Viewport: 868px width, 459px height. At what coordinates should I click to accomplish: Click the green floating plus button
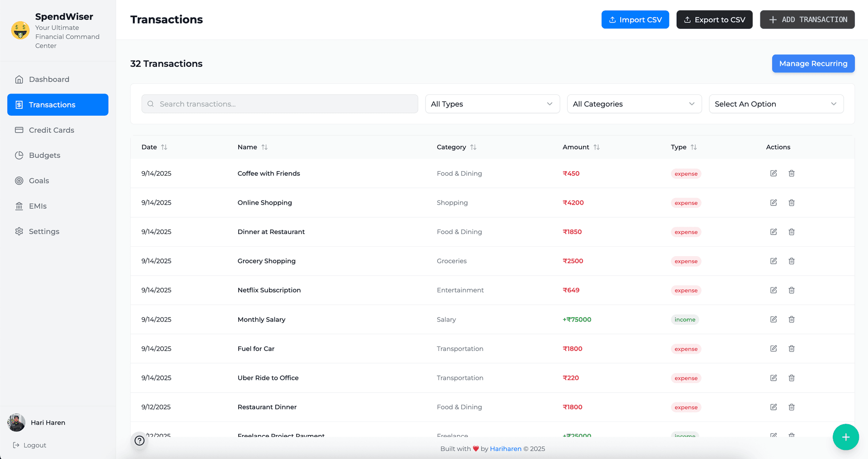click(845, 437)
